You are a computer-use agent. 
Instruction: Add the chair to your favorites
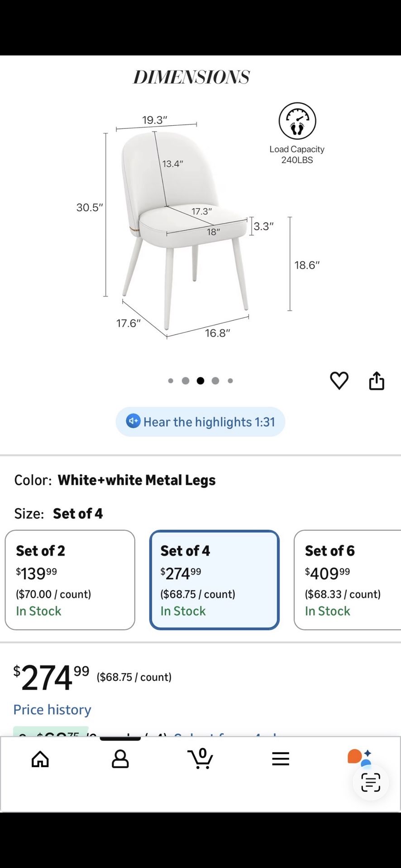click(339, 380)
